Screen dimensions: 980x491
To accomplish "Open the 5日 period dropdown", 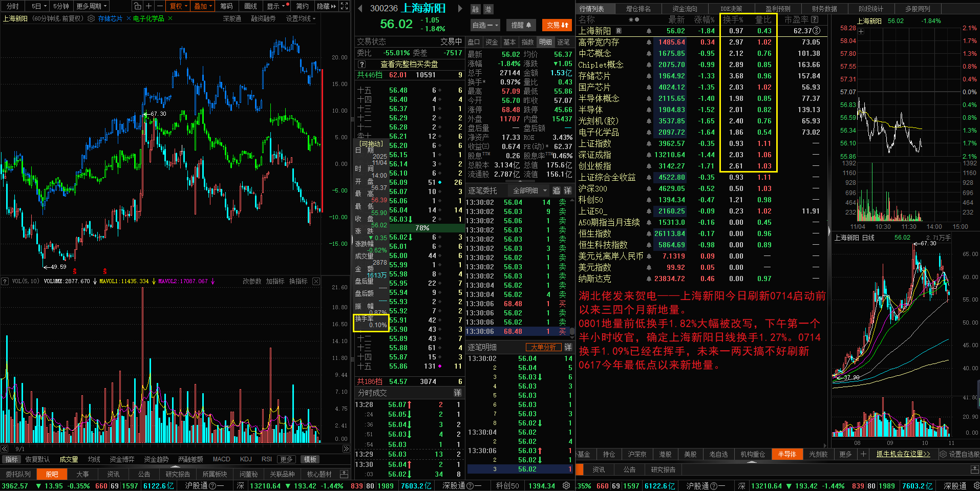I will click(39, 6).
